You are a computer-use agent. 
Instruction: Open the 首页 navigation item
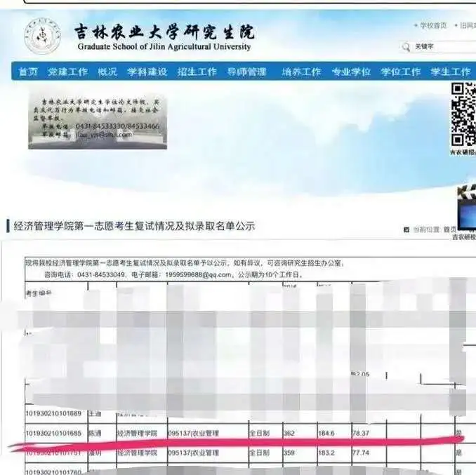(x=28, y=72)
